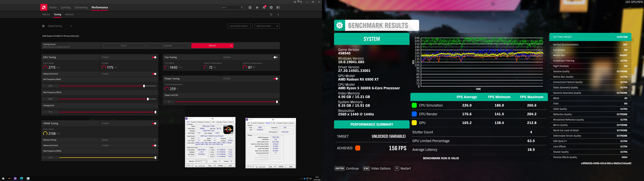Screen dimensions: 644x181
Task: Go to the Gaming tab
Action: click(66, 8)
